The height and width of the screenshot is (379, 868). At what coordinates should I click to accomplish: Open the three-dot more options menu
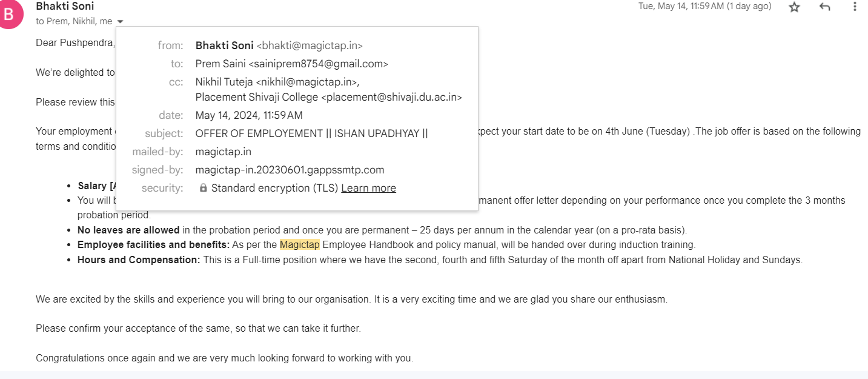pyautogui.click(x=855, y=7)
